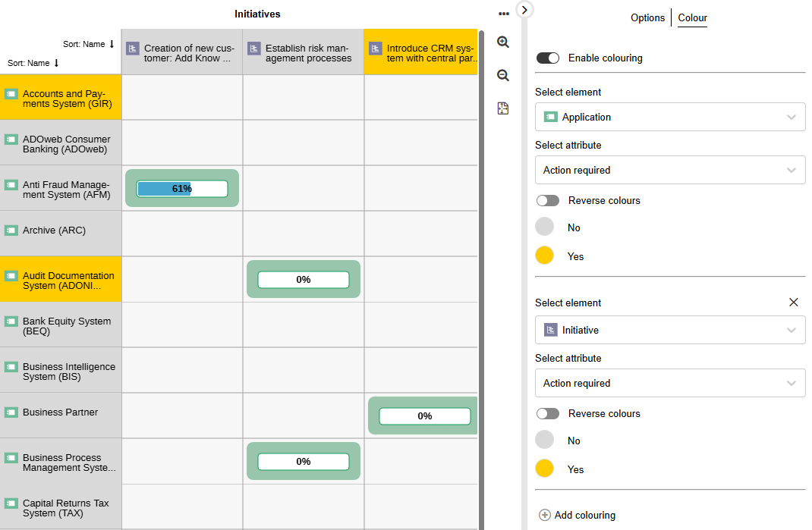Open the Application select element dropdown
The width and height of the screenshot is (812, 530).
point(670,118)
